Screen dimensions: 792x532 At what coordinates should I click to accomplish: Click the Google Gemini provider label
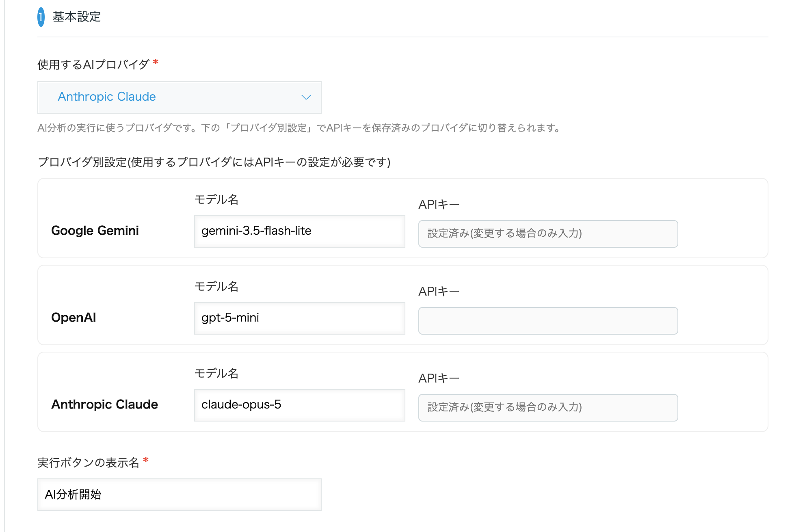(95, 230)
